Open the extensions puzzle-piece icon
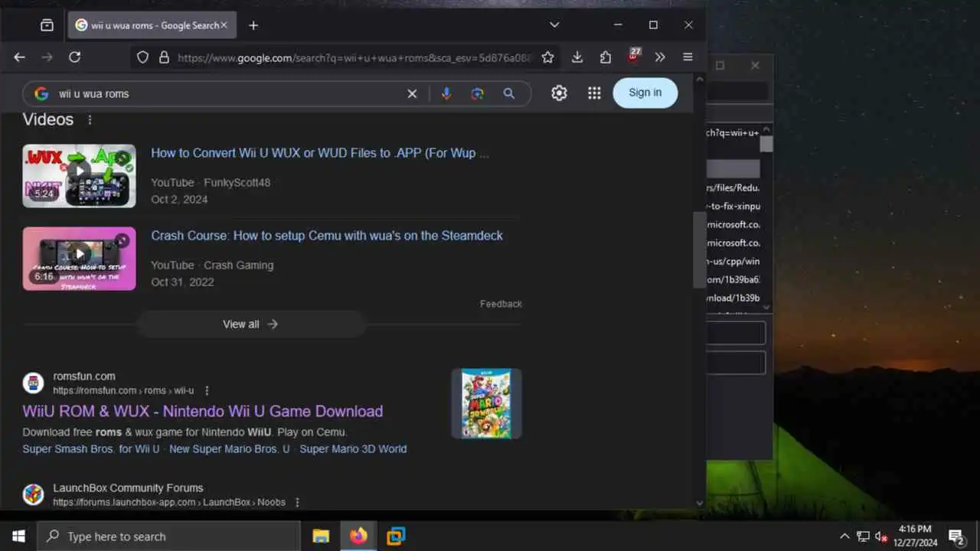 tap(606, 57)
